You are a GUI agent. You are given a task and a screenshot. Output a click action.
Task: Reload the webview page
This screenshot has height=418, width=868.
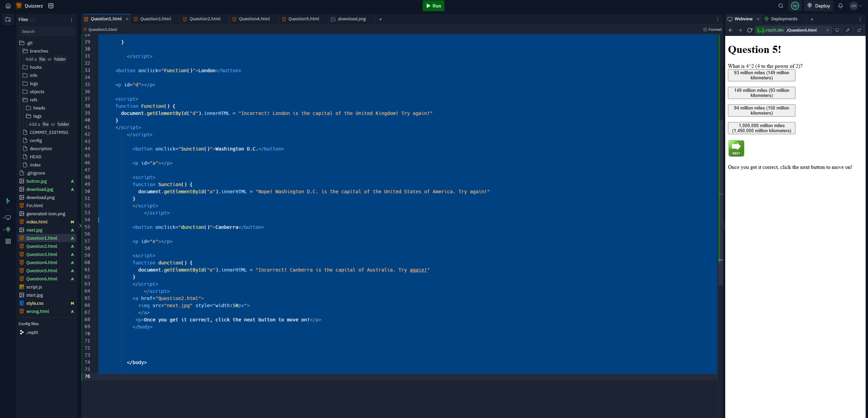coord(750,30)
